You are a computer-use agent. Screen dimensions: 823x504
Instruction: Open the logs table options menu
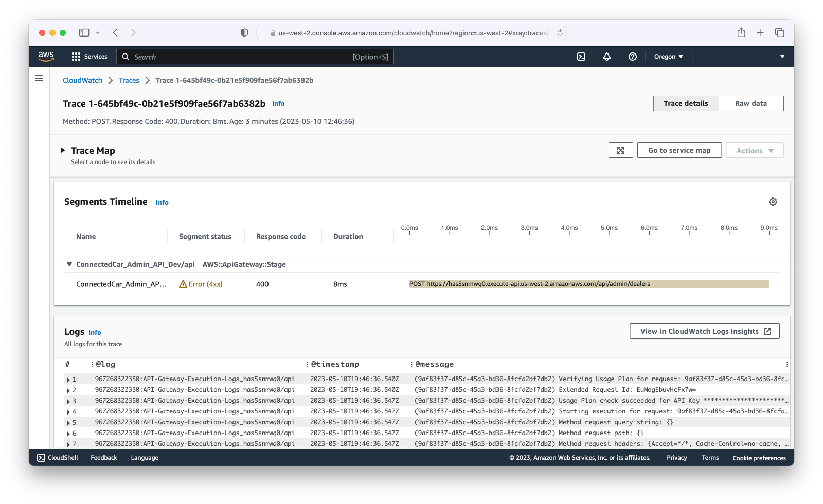787,364
